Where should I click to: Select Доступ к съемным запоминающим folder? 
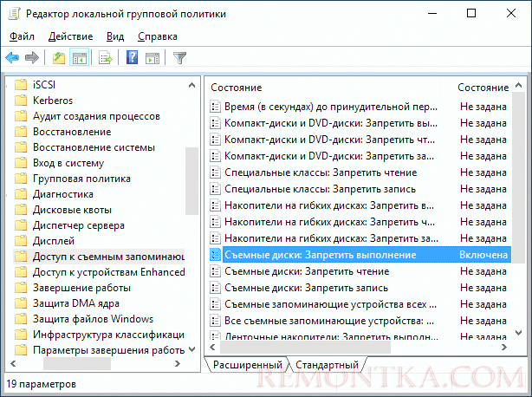coord(108,257)
